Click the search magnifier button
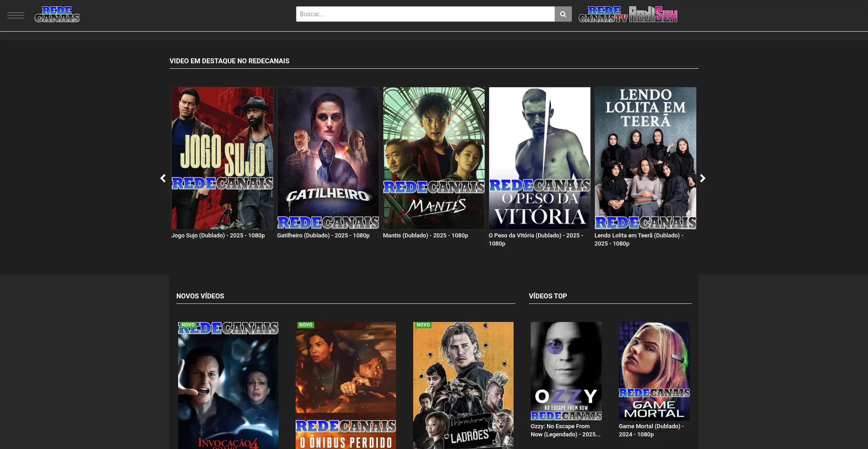868x449 pixels. tap(563, 14)
